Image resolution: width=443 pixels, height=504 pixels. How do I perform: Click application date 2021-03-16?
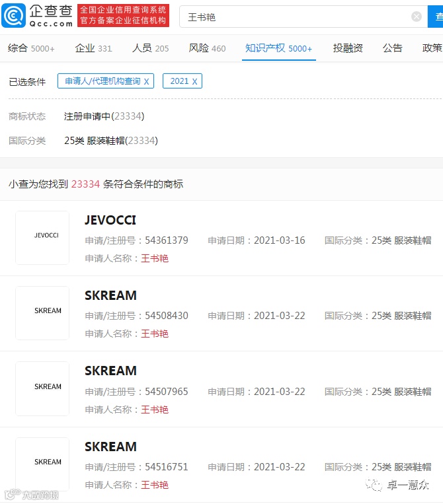(x=279, y=240)
